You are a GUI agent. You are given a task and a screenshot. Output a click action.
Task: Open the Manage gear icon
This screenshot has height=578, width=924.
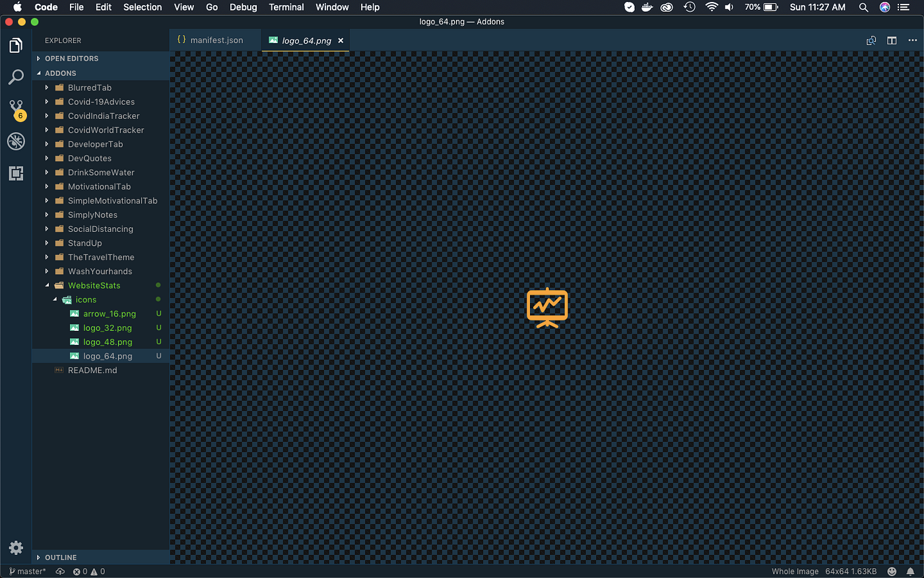16,548
